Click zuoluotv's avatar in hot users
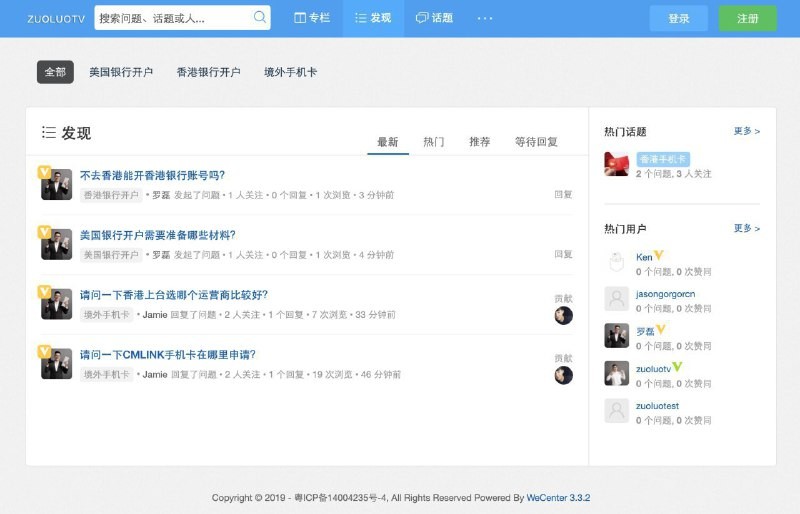 [616, 373]
